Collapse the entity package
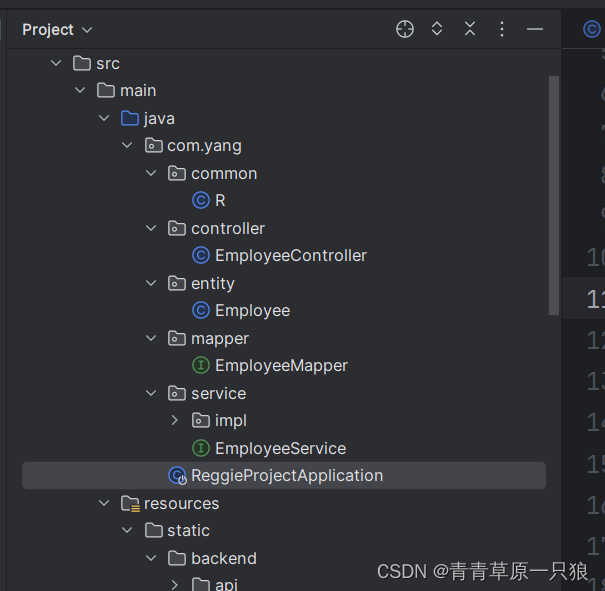605x591 pixels. coord(151,283)
